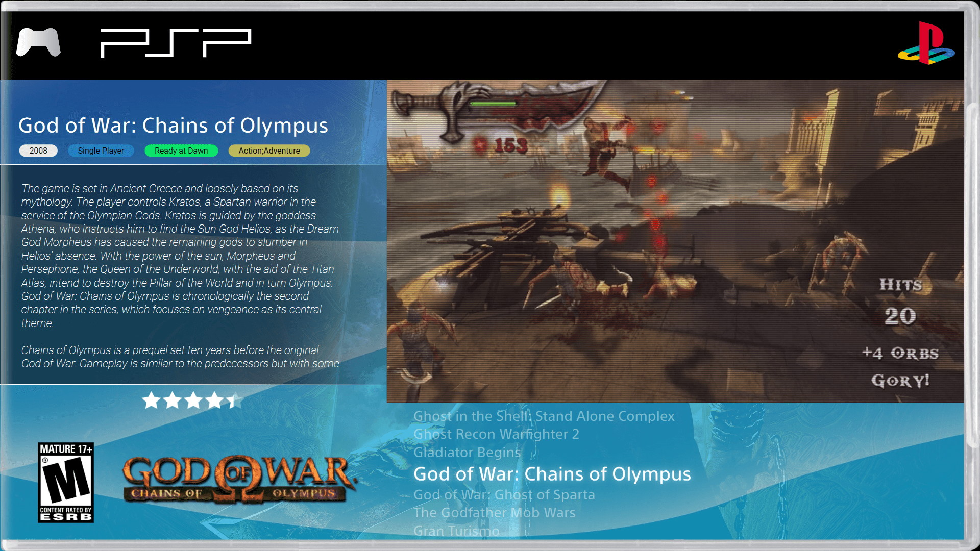This screenshot has height=551, width=980.
Task: Select The Godfather Mob Wars in list
Action: tap(494, 512)
